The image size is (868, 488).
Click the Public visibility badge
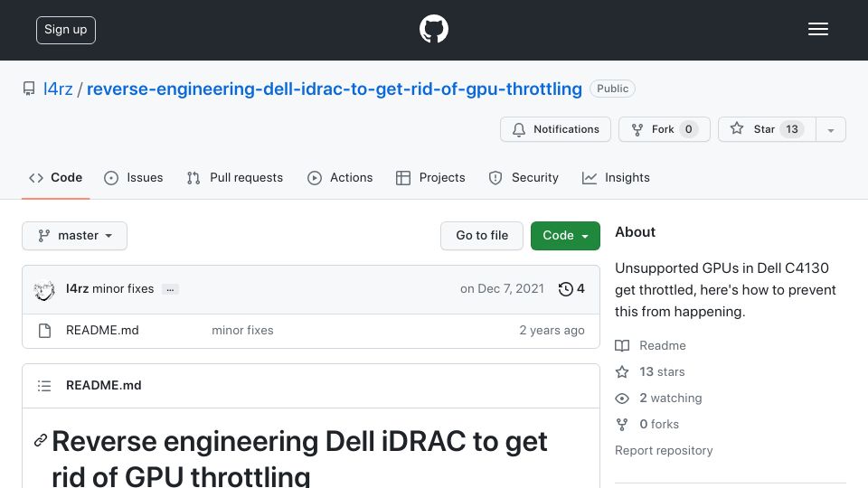coord(612,89)
